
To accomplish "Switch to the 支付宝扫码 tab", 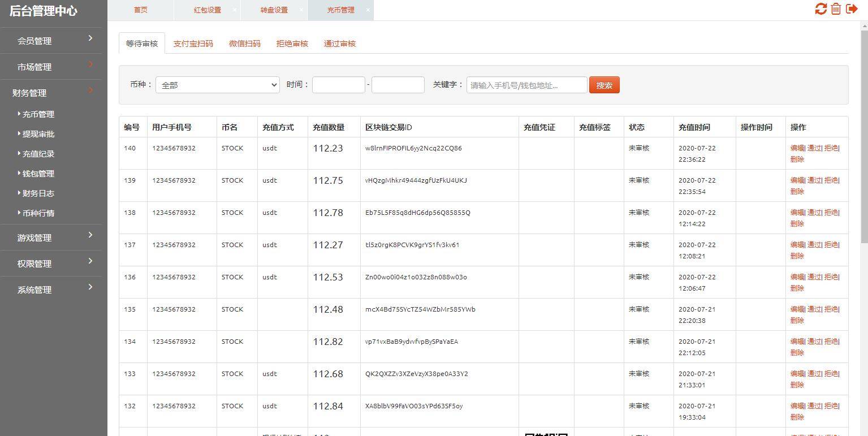I will 193,43.
